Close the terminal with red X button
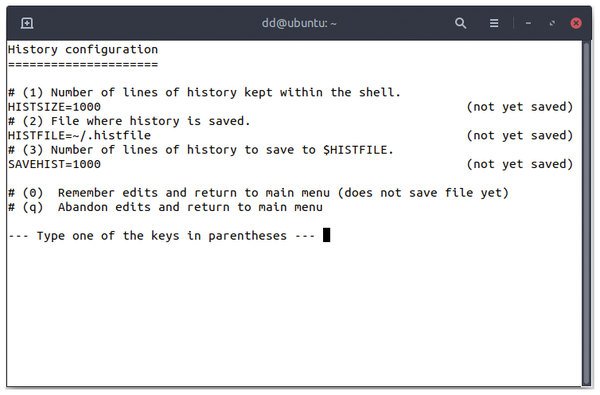 (x=576, y=23)
